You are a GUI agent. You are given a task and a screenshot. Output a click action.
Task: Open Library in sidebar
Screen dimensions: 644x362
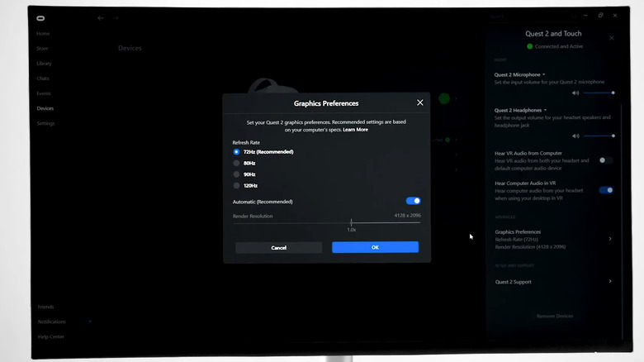pyautogui.click(x=44, y=64)
